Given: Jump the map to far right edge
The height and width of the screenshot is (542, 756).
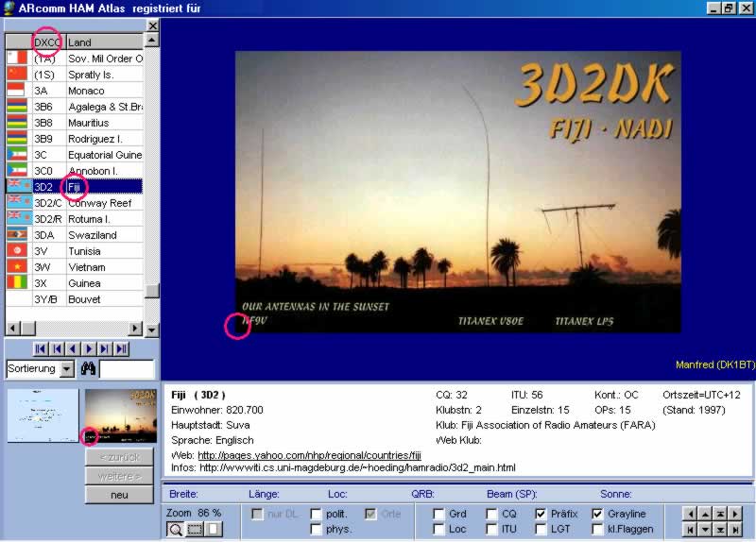Looking at the screenshot, I should [735, 529].
